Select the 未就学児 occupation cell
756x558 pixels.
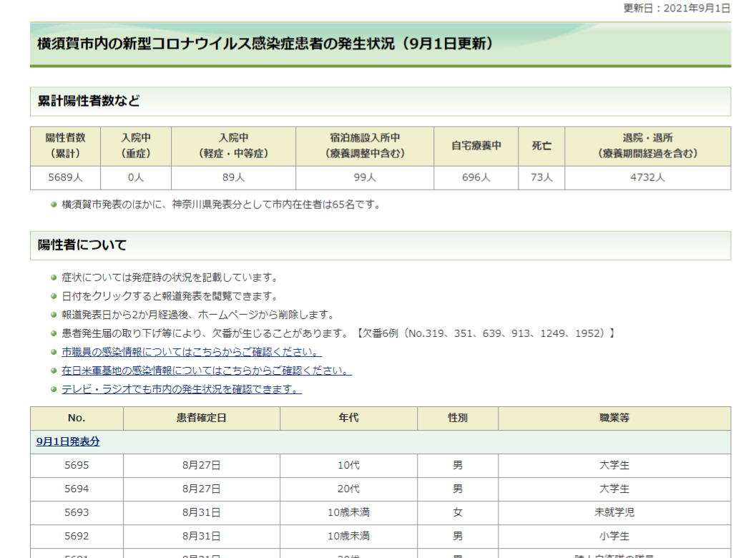pyautogui.click(x=614, y=512)
